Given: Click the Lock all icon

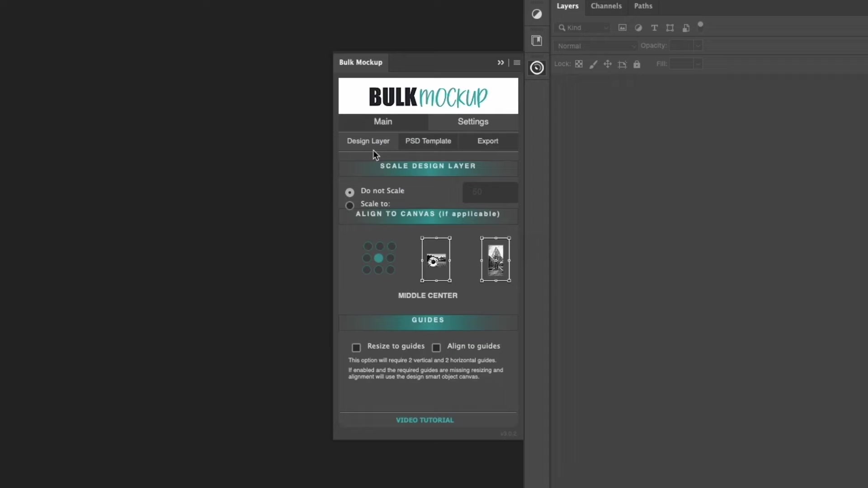Looking at the screenshot, I should point(637,64).
